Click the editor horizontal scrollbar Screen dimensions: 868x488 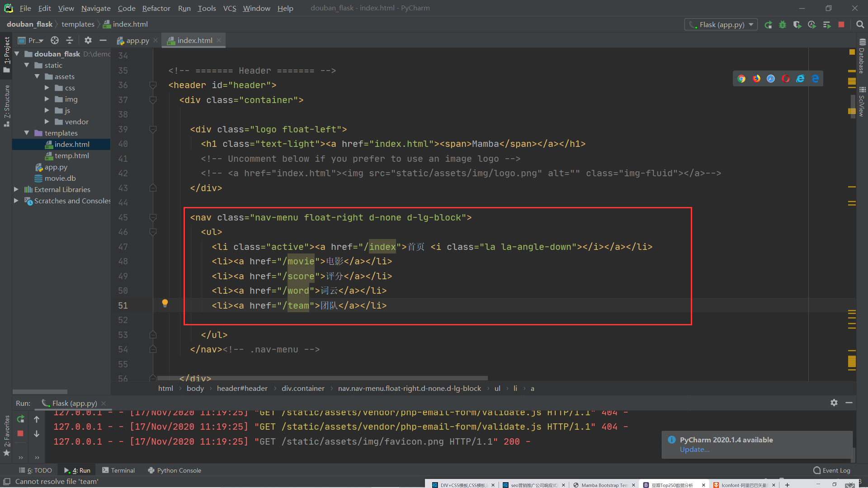(x=322, y=378)
